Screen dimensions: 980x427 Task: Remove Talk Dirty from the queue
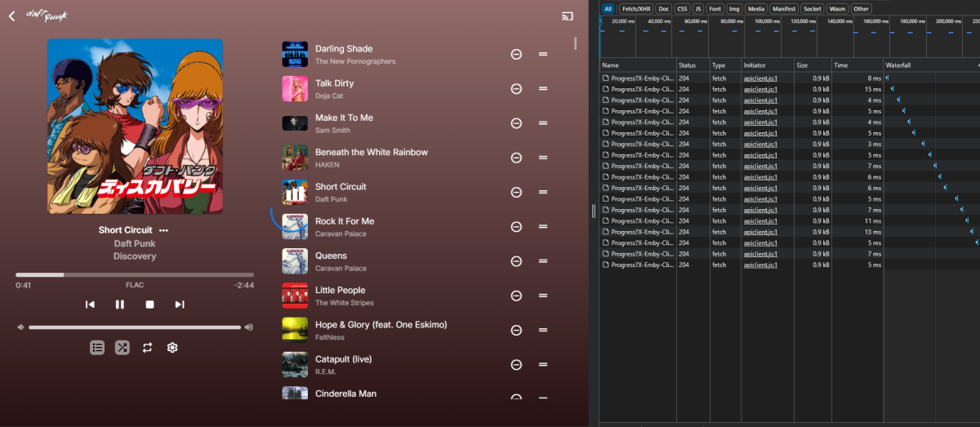(x=516, y=89)
